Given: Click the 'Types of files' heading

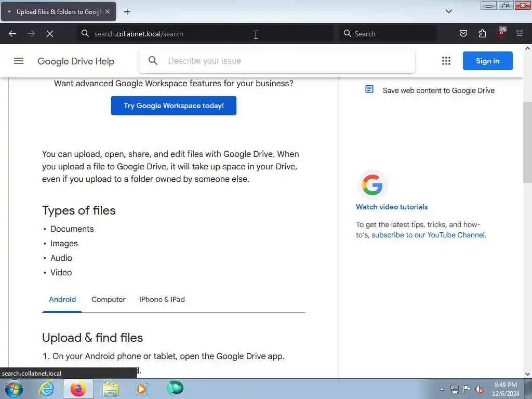Looking at the screenshot, I should [x=79, y=210].
